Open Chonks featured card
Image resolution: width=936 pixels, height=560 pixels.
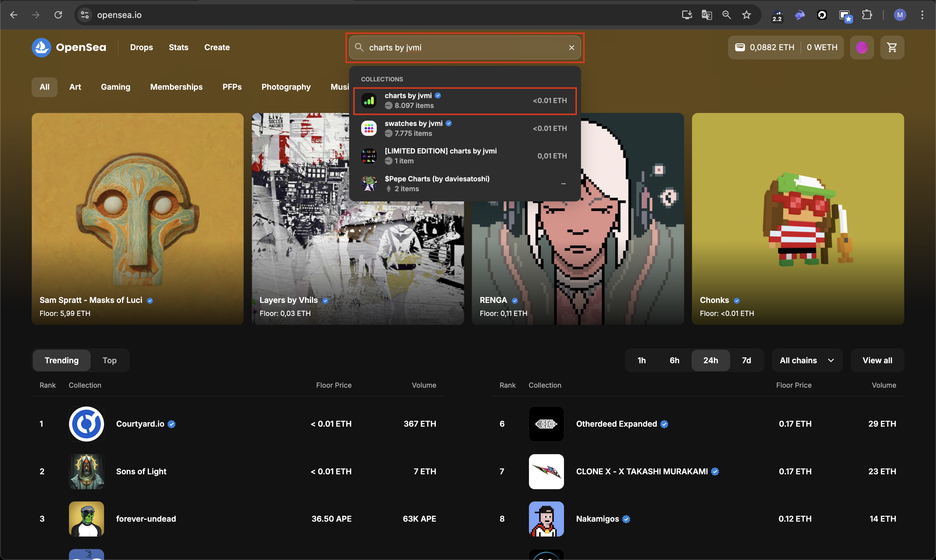click(798, 219)
